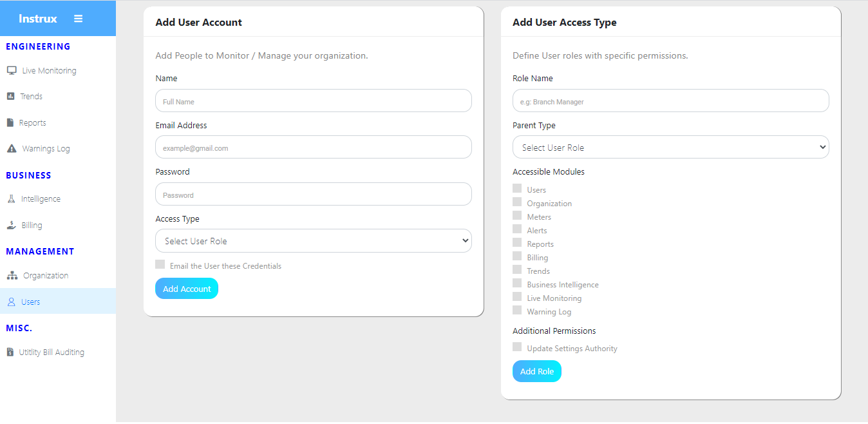Open Intelligence using the flask icon

point(11,199)
